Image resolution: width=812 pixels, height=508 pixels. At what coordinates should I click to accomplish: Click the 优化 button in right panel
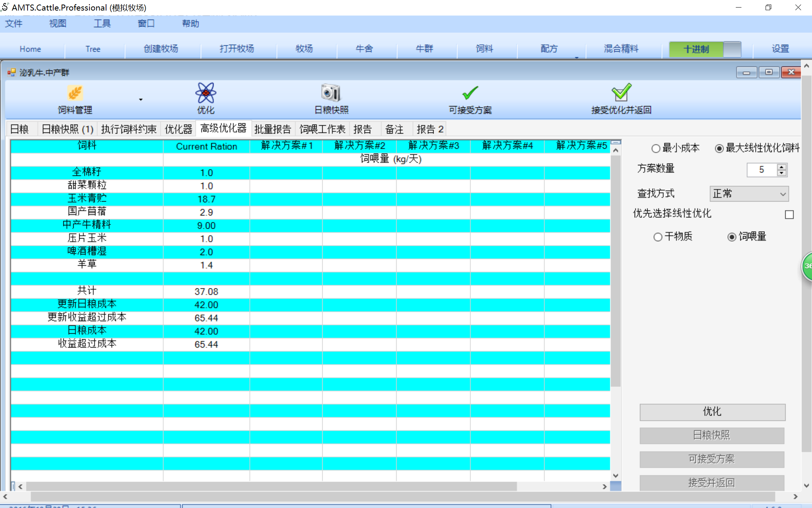pos(712,412)
